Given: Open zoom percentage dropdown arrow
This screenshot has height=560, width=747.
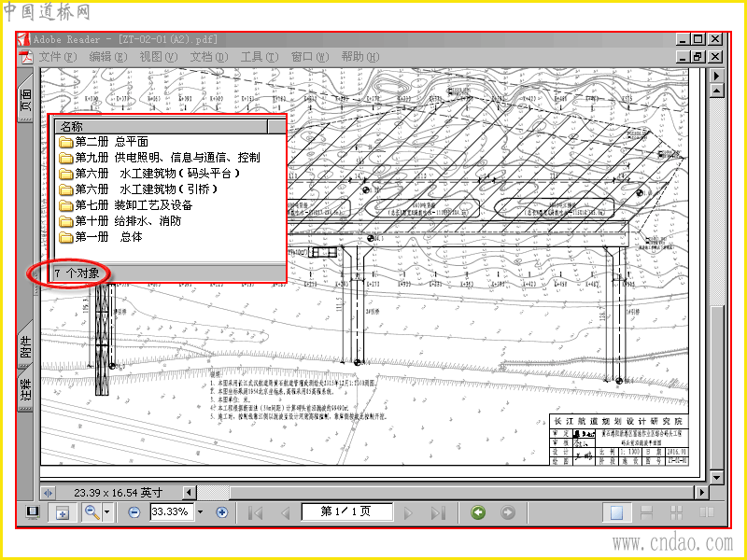Looking at the screenshot, I should [200, 512].
